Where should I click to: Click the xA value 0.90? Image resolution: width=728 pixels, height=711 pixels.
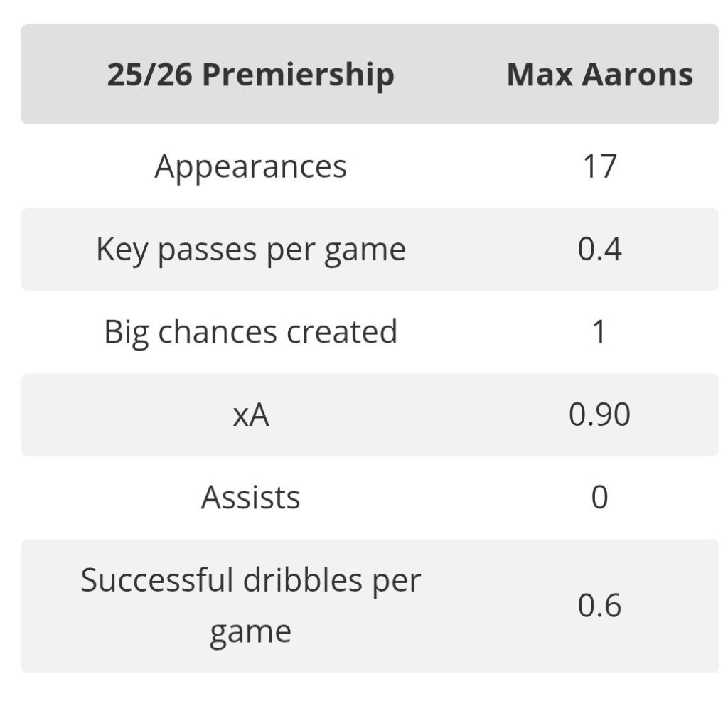click(599, 415)
